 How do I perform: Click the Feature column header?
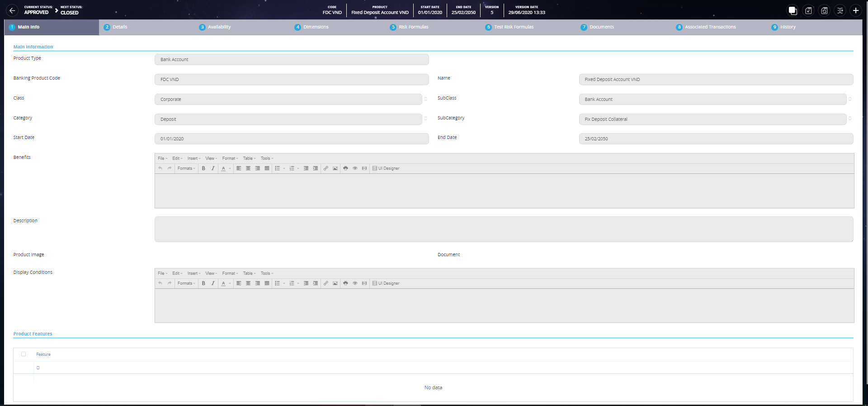point(43,354)
